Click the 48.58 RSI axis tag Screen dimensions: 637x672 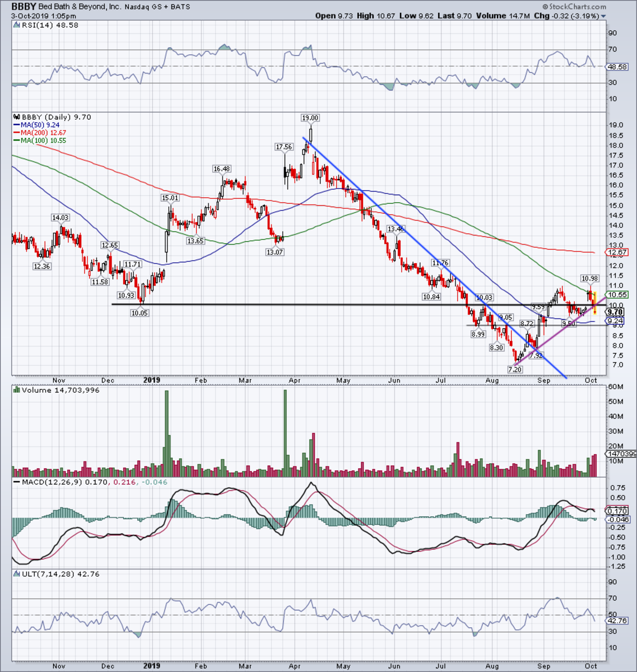click(x=617, y=67)
